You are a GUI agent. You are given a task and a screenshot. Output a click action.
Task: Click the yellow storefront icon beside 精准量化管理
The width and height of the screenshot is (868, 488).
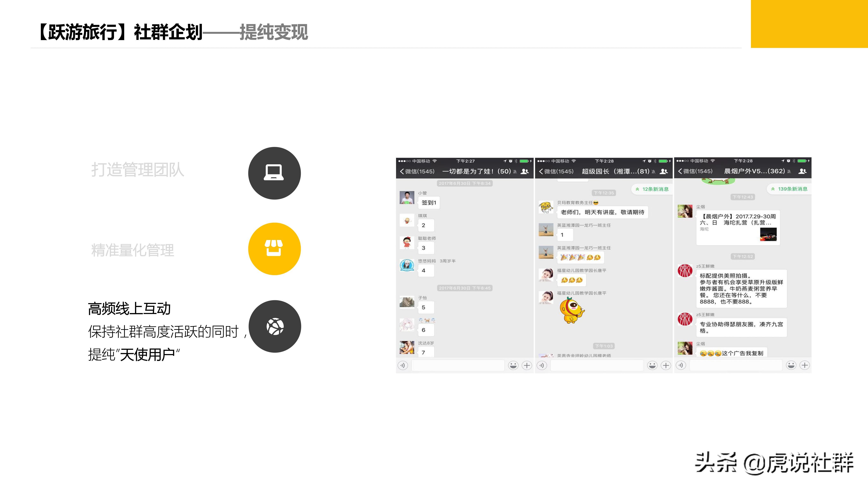pos(275,248)
